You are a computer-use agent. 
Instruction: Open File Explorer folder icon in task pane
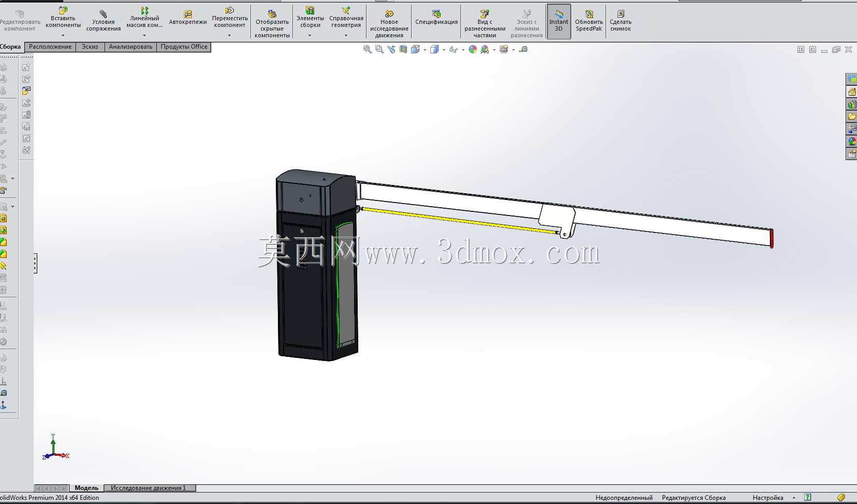click(x=852, y=117)
